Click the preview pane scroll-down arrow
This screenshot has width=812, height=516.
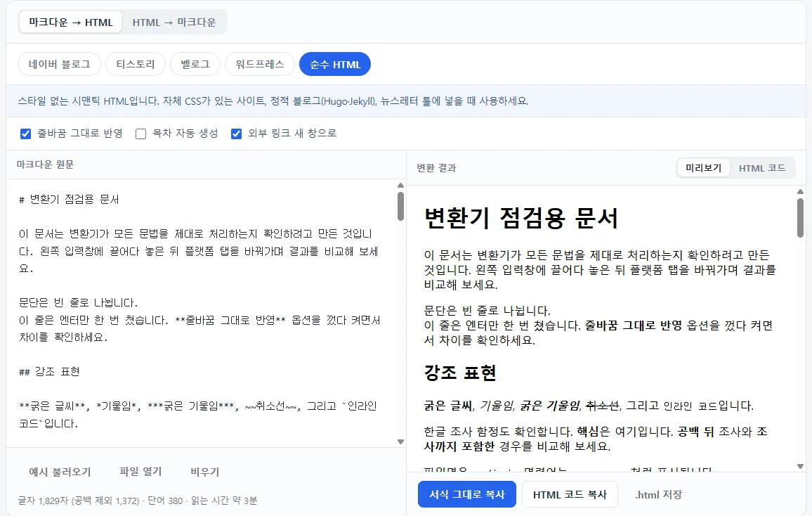click(800, 466)
